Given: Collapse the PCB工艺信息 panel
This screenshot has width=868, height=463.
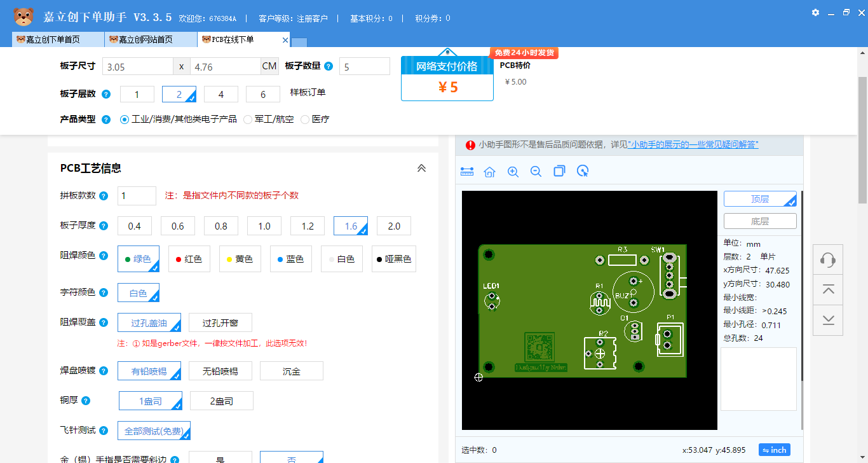Looking at the screenshot, I should 421,168.
